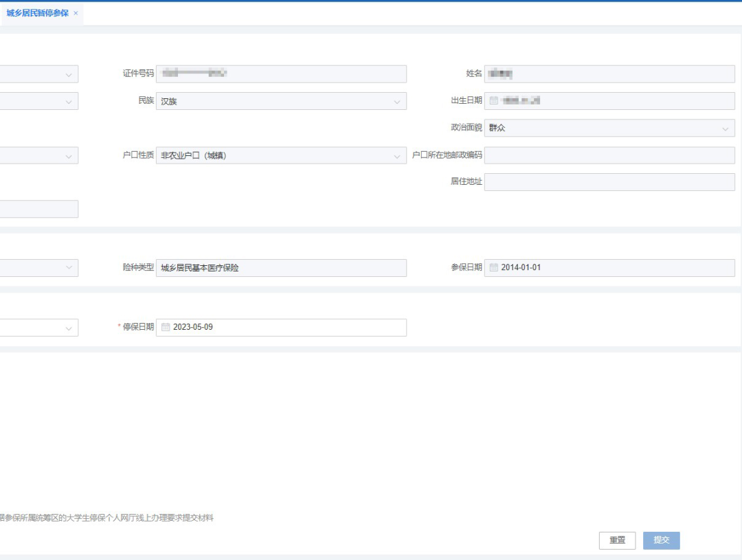
Task: Click the 参保日期 field showing 2014-01-01
Action: coord(609,267)
